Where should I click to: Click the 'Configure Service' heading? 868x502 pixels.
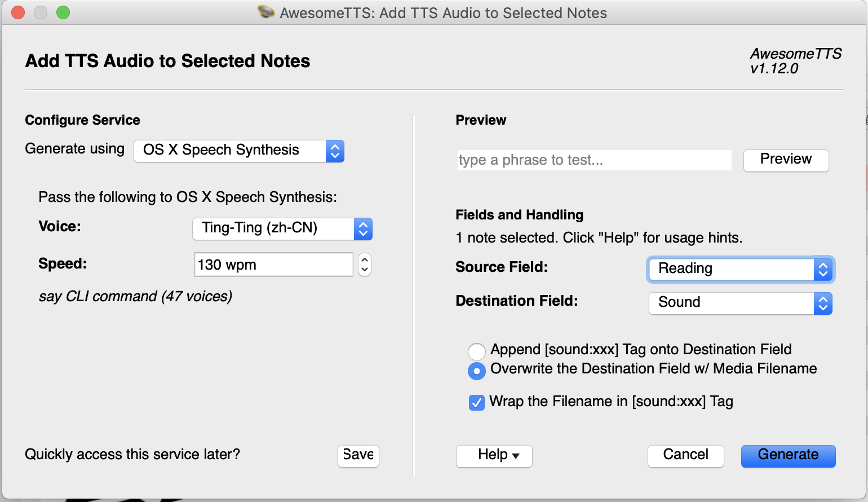82,120
